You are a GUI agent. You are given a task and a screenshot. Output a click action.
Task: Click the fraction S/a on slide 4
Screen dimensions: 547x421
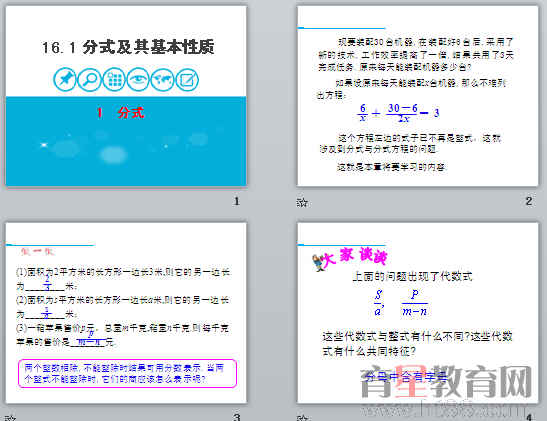[379, 303]
